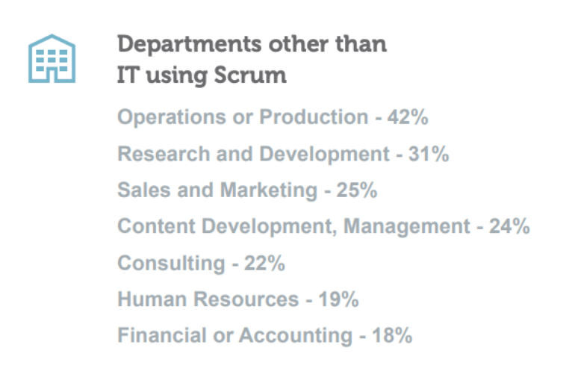This screenshot has height=392, width=575.
Task: Click the word 'Production' in the first row
Action: pyautogui.click(x=314, y=117)
